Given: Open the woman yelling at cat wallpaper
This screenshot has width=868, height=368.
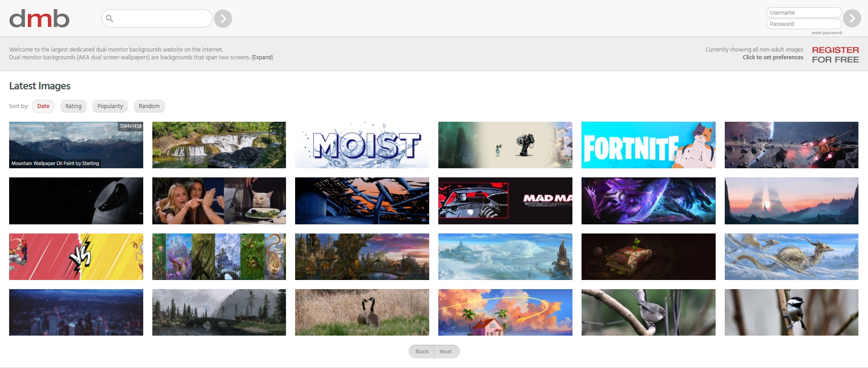Looking at the screenshot, I should pos(219,201).
